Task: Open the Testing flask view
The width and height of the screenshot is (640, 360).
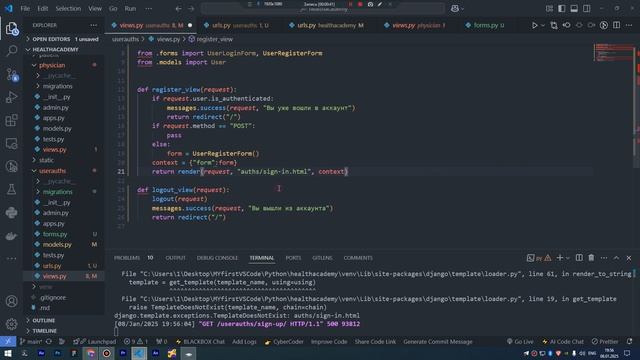Action: [11, 189]
